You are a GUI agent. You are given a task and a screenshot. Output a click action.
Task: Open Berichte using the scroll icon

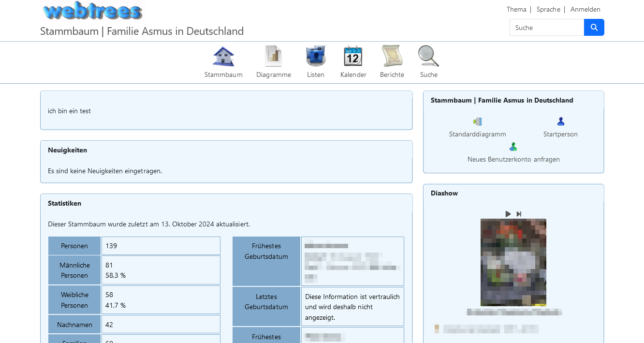[392, 55]
